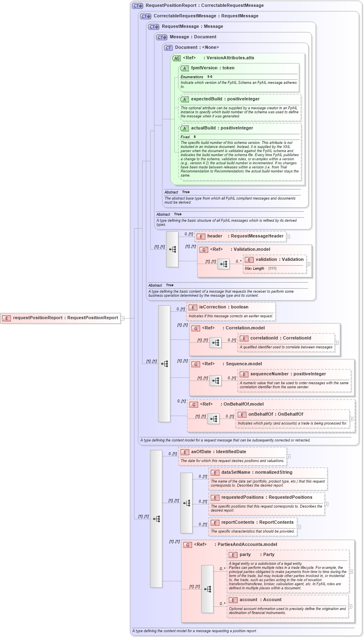Select 'dataSetName : normalizedString' label
This screenshot has width=364, height=637.
pyautogui.click(x=257, y=473)
